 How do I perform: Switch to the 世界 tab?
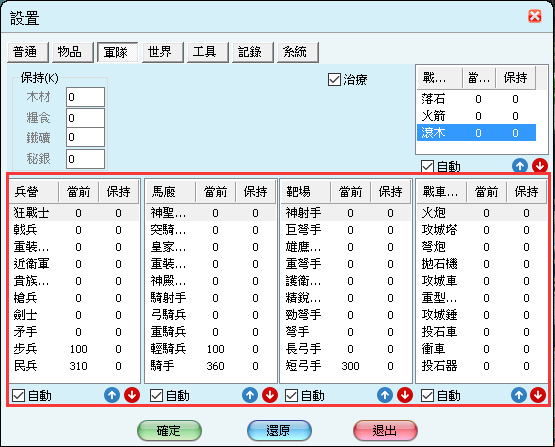tap(163, 52)
